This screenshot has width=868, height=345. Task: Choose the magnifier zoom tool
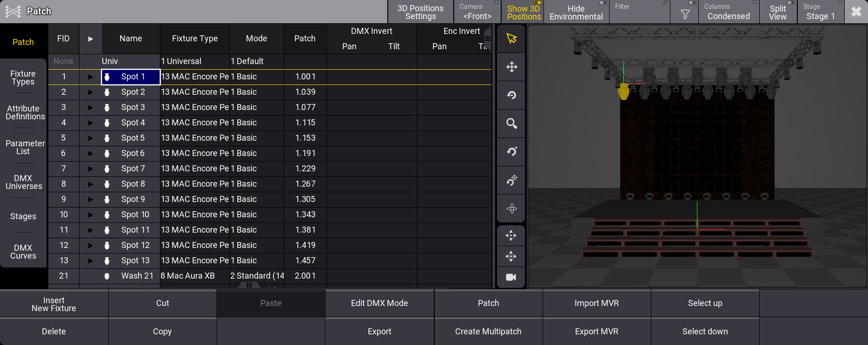[511, 124]
